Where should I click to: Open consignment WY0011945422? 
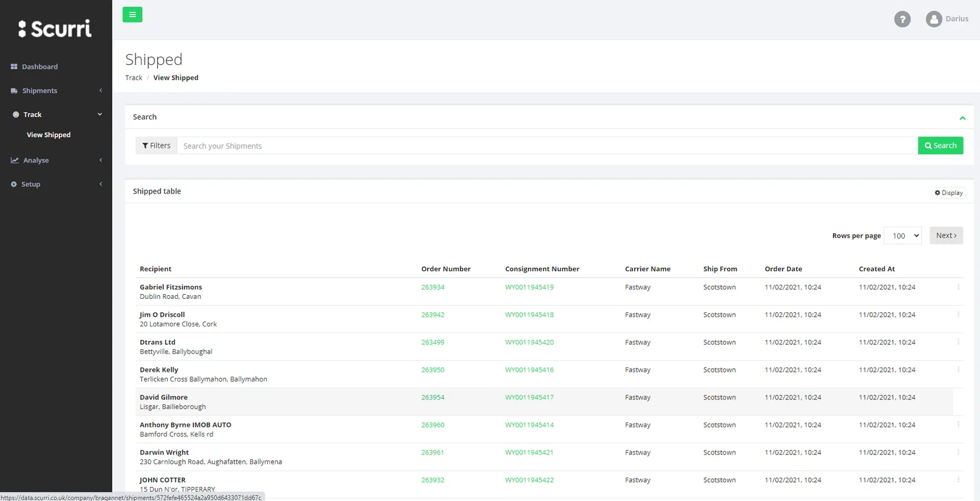[529, 480]
